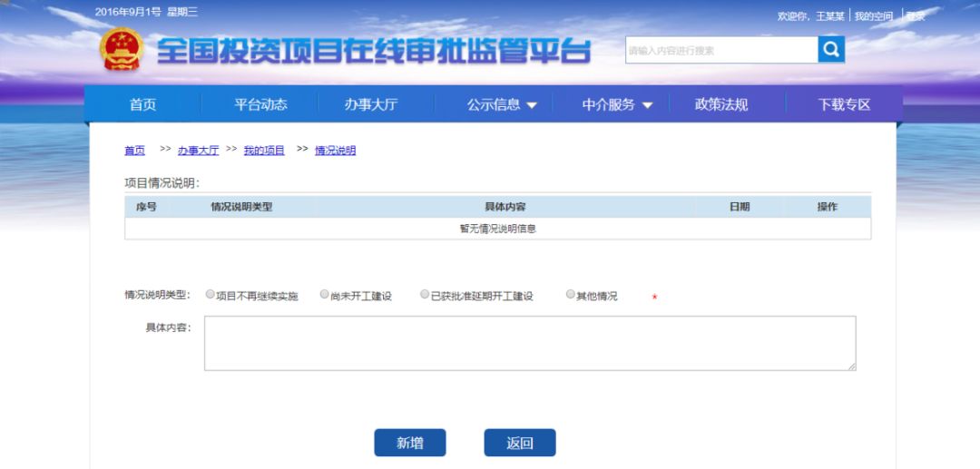Screen dimensions: 980x469
Task: Choose 已获批准延期开工建设 radio option
Action: pyautogui.click(x=425, y=295)
